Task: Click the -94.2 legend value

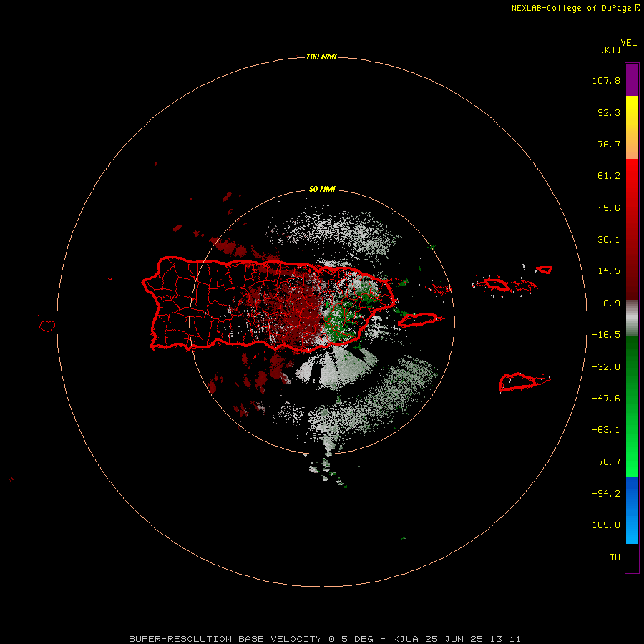Action: [x=606, y=493]
